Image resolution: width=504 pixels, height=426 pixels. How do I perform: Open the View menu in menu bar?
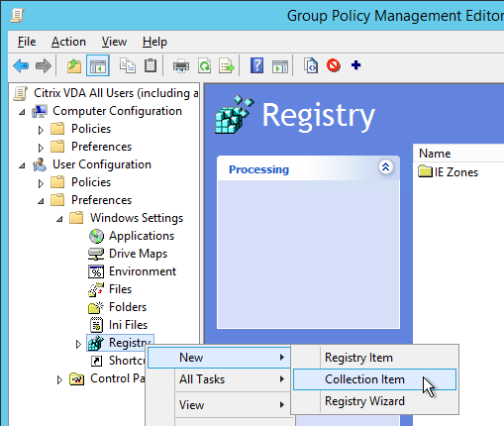(114, 42)
